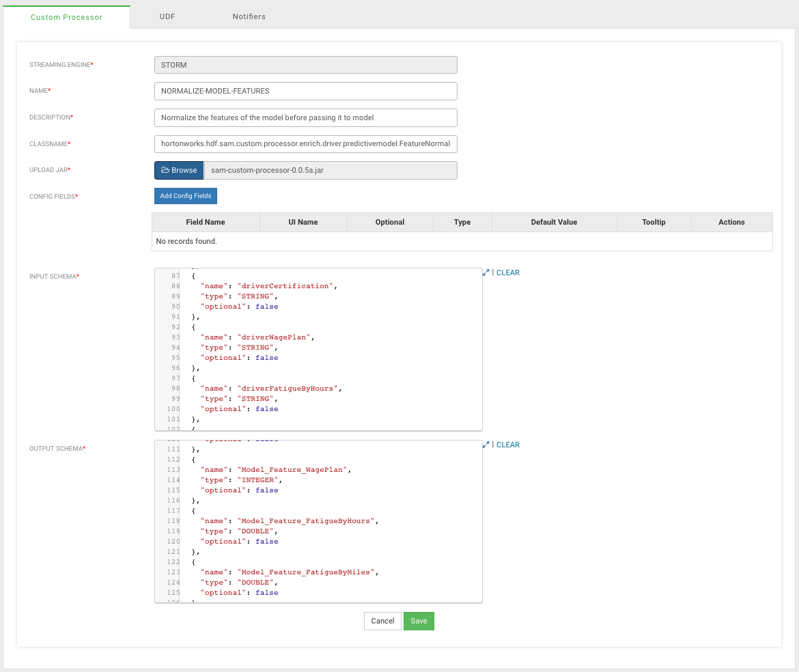Clear the Input Schema contents

pyautogui.click(x=508, y=272)
